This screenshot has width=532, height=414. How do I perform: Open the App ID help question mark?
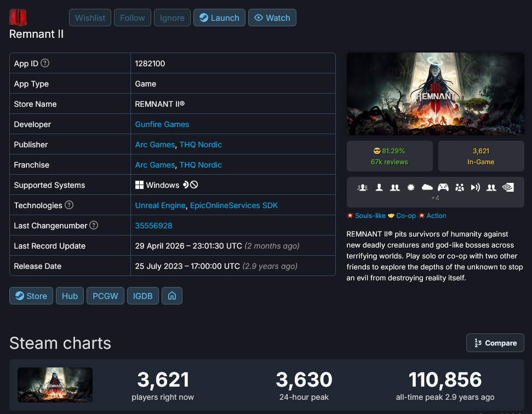click(x=45, y=63)
